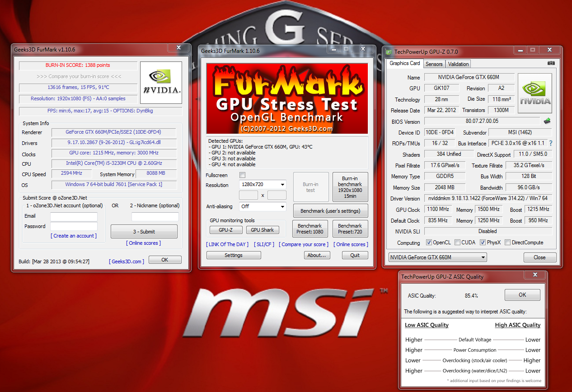The width and height of the screenshot is (572, 392).
Task: Toggle the Fullscreen checkbox in FurMark
Action: pos(242,175)
